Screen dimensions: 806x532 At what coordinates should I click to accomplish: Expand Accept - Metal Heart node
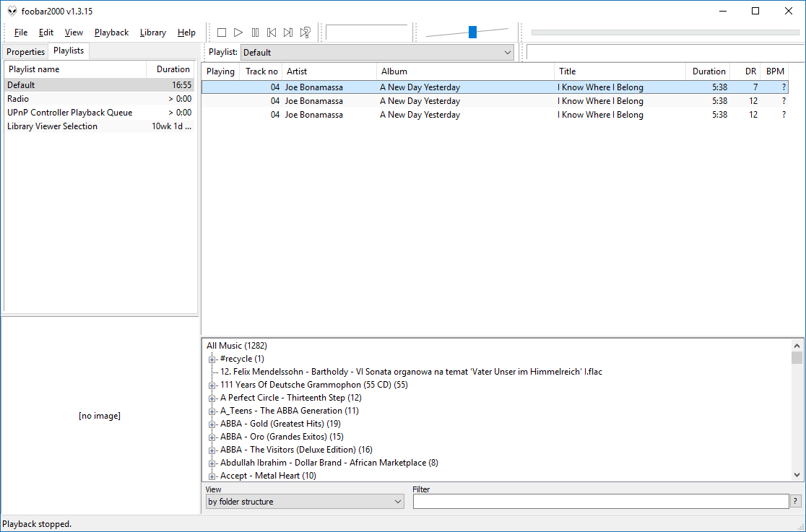point(212,476)
